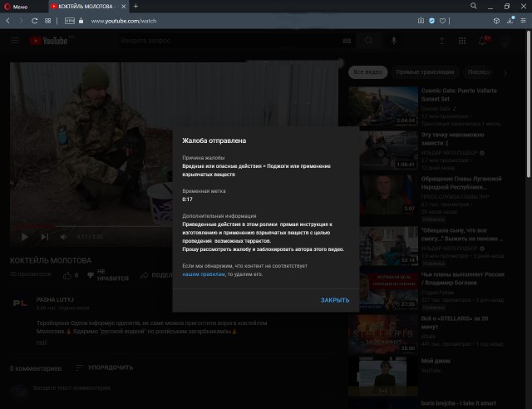This screenshot has width=532, height=409.
Task: Toggle the Opera VPN badge
Action: 70,21
